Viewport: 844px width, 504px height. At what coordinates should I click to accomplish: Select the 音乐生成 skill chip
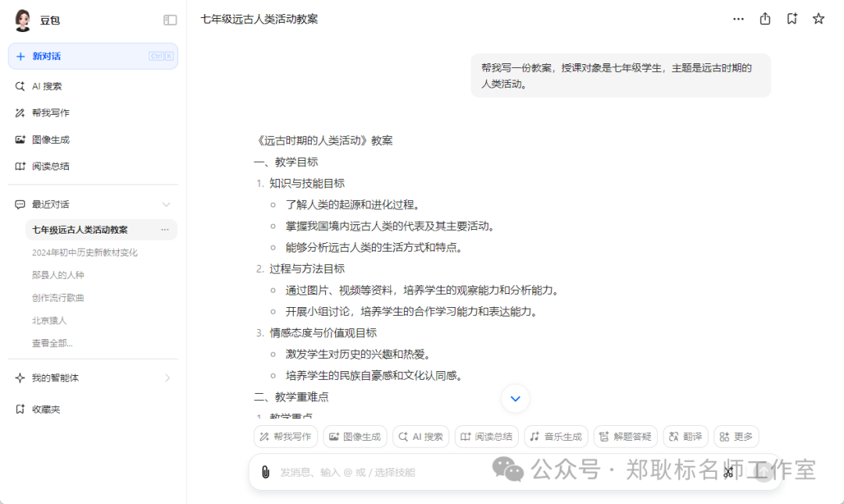(x=556, y=437)
